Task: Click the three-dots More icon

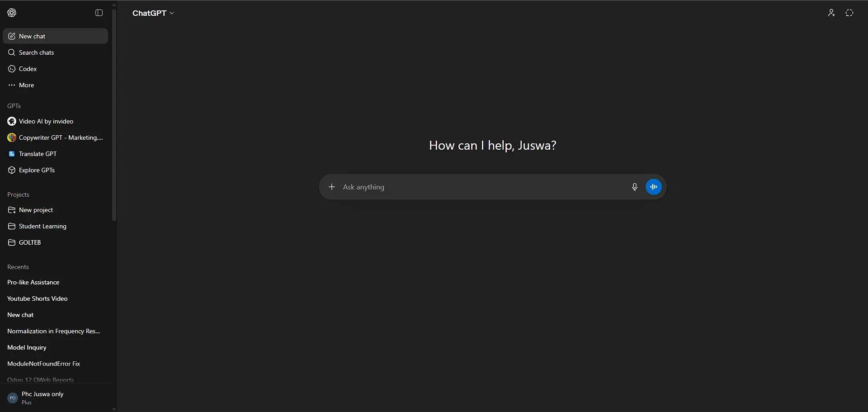Action: [12, 85]
